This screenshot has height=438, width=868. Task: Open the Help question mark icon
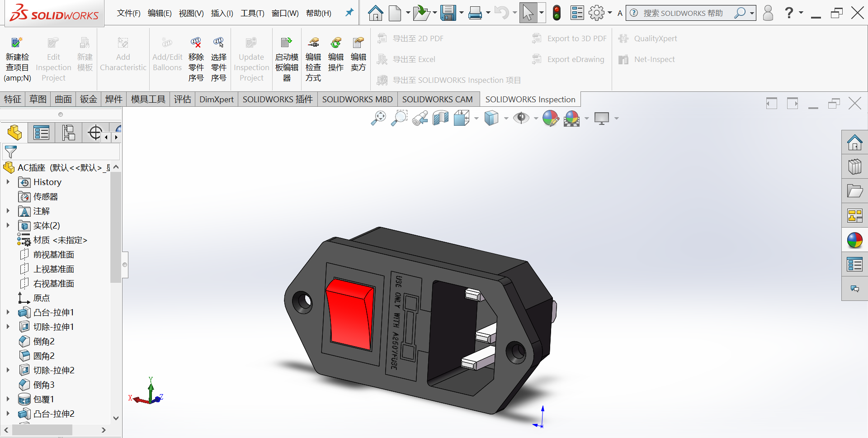point(789,13)
